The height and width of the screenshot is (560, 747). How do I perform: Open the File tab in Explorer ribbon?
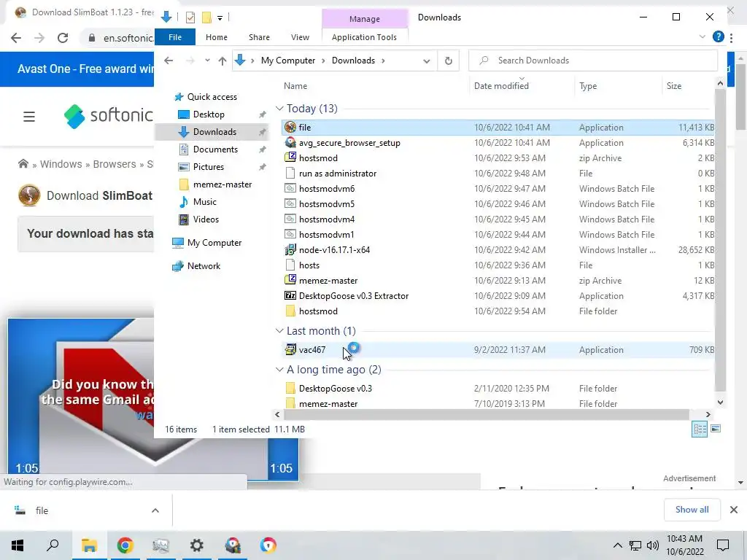[175, 37]
